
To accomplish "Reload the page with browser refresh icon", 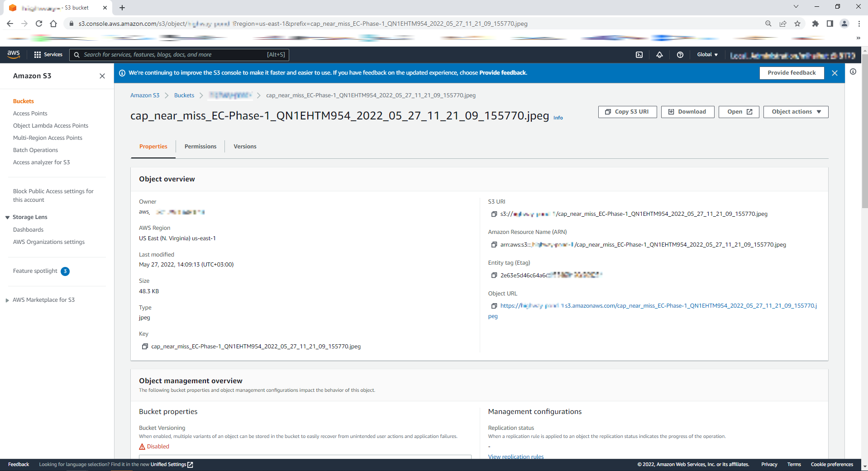I will [39, 24].
